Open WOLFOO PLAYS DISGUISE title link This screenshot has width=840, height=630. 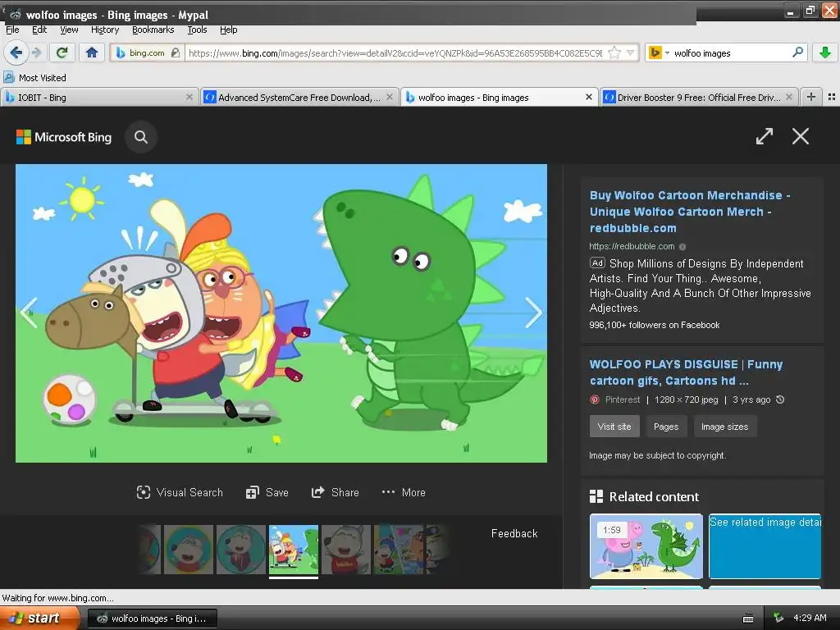point(687,372)
